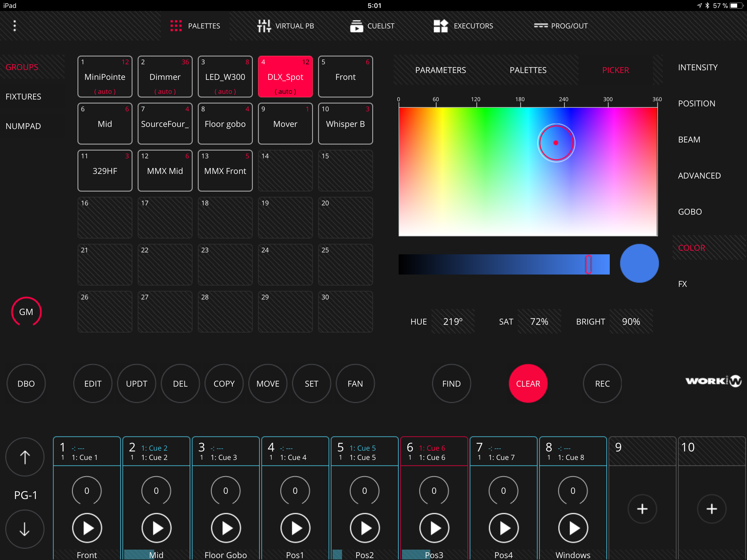Open the Prog/Out view

(561, 26)
